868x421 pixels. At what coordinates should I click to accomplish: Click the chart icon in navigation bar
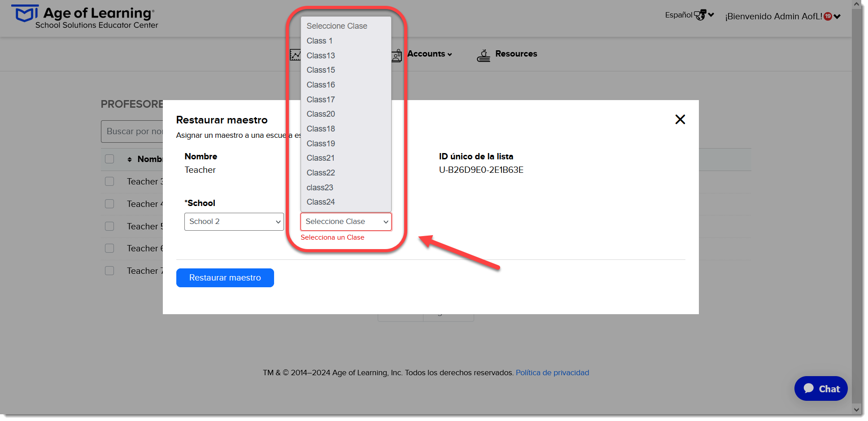point(295,55)
